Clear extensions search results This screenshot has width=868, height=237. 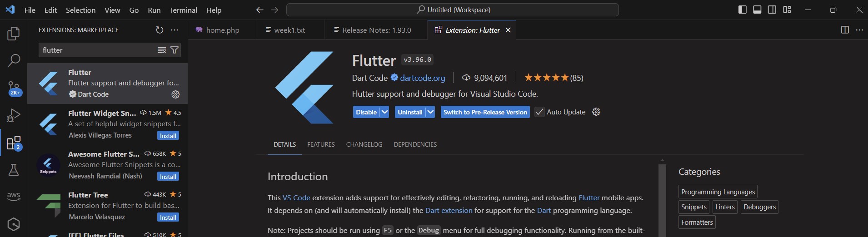[x=162, y=50]
